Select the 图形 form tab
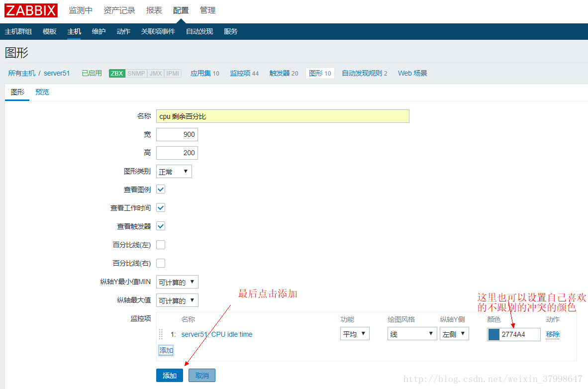 (x=17, y=93)
